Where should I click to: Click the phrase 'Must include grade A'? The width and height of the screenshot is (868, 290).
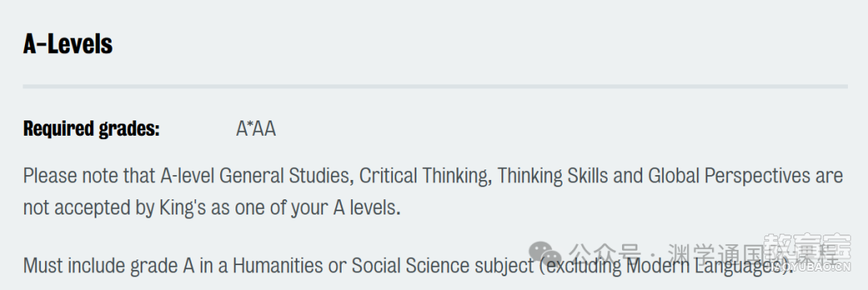tap(108, 266)
